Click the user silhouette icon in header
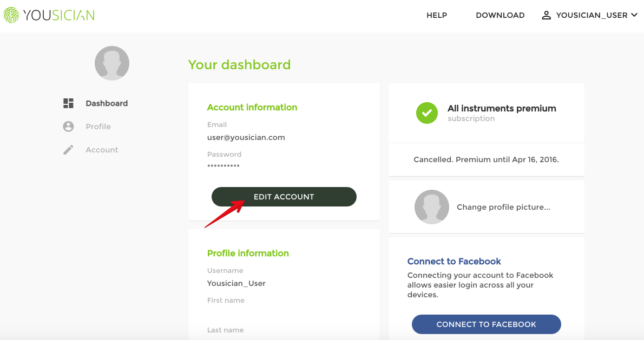The width and height of the screenshot is (644, 340). [x=547, y=15]
